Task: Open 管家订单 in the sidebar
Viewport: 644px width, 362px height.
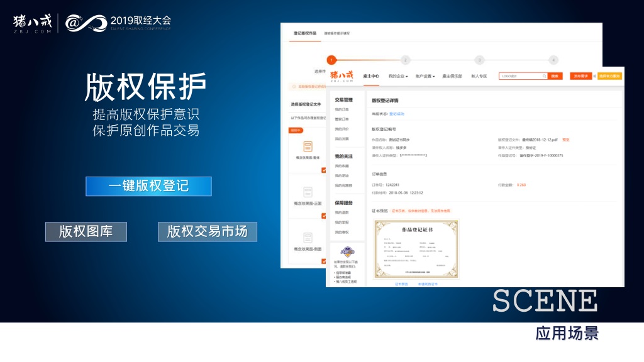Action: coord(341,119)
